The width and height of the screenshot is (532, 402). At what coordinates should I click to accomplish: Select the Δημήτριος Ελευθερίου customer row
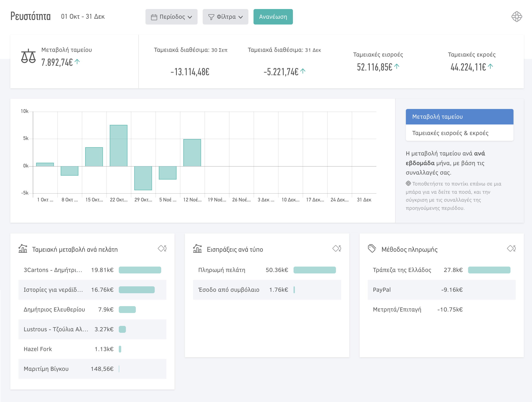(x=92, y=310)
